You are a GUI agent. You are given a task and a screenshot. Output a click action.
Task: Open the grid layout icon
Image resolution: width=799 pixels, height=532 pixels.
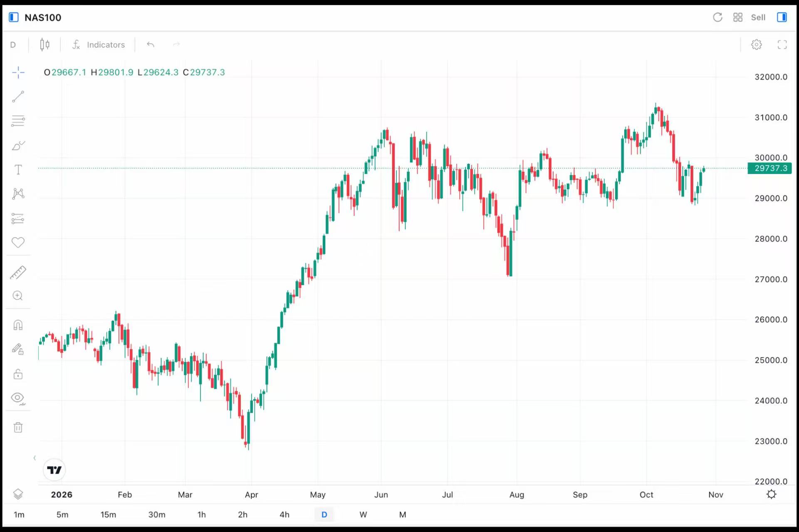pyautogui.click(x=738, y=17)
